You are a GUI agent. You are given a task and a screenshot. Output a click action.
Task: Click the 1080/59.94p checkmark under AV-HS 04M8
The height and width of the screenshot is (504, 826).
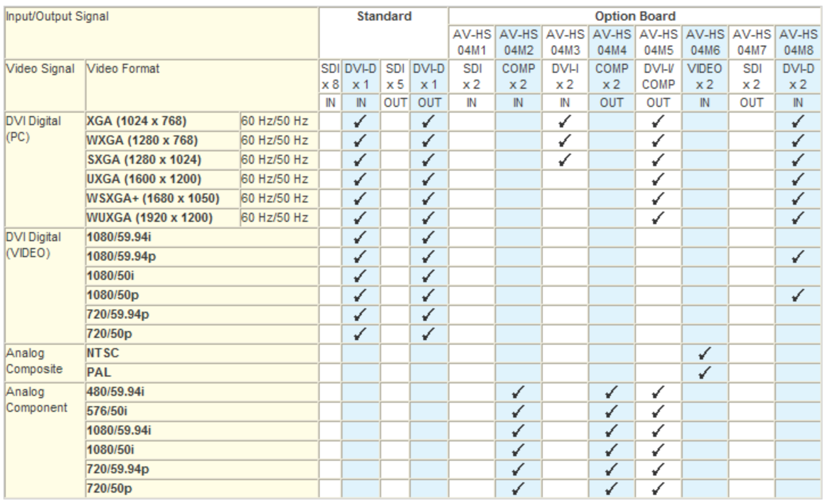click(x=798, y=257)
